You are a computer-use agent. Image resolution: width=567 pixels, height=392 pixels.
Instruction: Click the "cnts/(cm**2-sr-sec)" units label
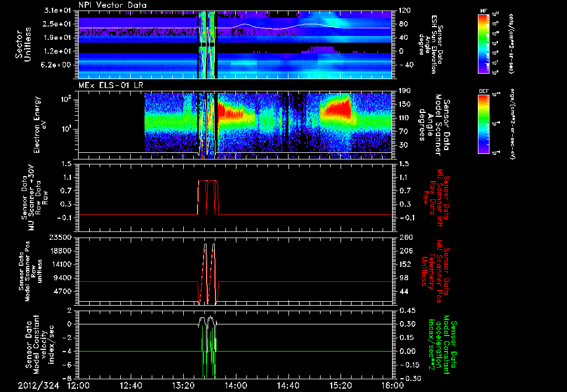pos(511,43)
